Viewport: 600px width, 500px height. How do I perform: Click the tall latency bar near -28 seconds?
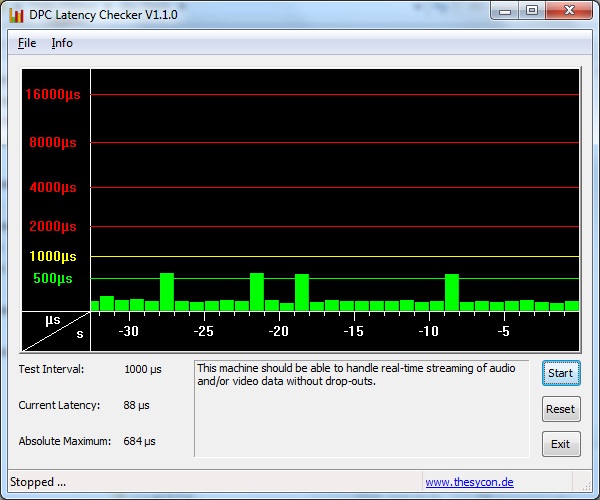[167, 292]
